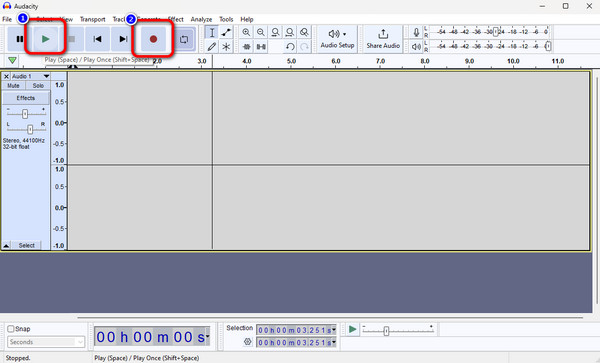Click the Skip to End button

(123, 39)
